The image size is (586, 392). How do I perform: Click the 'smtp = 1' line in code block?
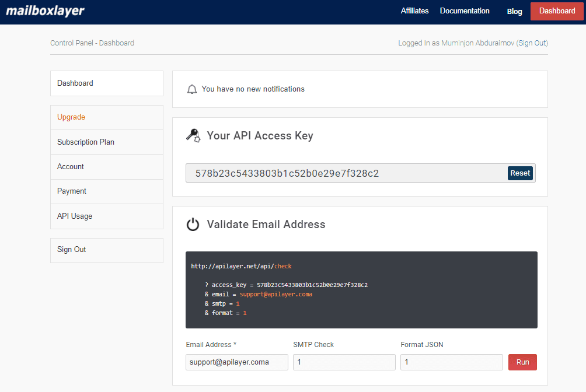(x=222, y=303)
